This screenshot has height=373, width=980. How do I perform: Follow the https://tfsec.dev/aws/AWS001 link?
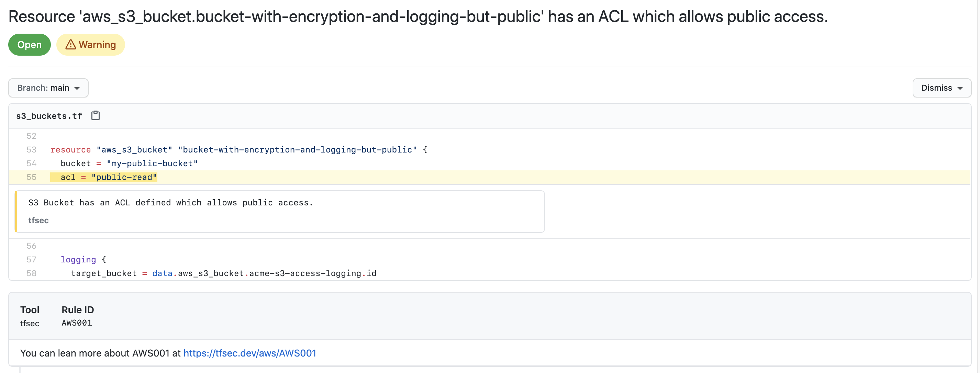click(x=249, y=353)
